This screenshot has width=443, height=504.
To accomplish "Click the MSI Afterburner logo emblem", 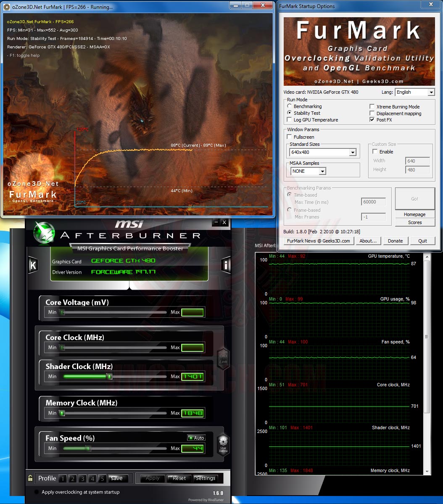I will [x=44, y=232].
